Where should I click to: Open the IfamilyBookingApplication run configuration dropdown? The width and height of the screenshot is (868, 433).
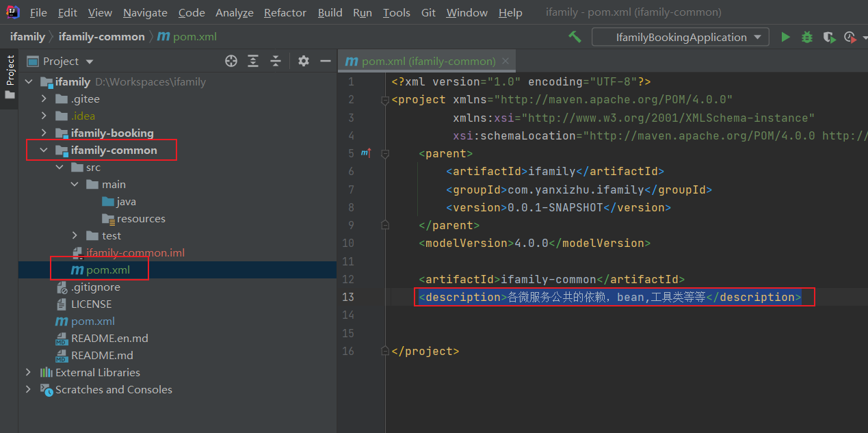click(x=680, y=37)
